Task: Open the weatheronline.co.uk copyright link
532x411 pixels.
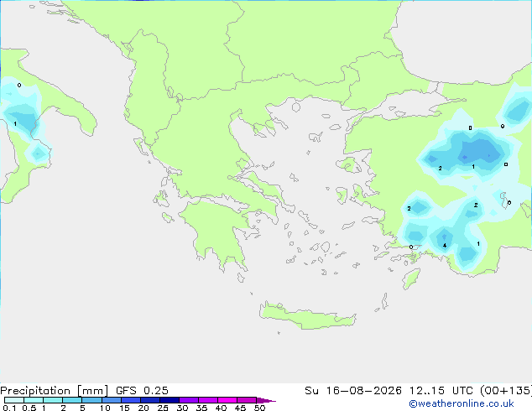Action: coord(462,403)
